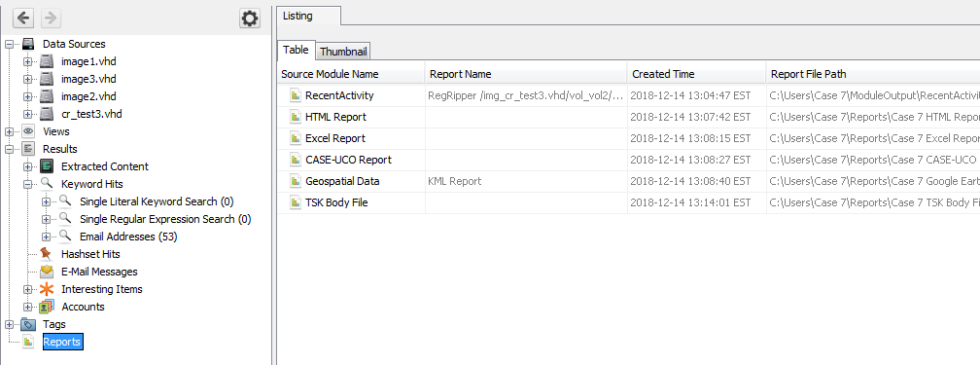980x365 pixels.
Task: Expand the image3.vhd node
Action: coord(27,79)
